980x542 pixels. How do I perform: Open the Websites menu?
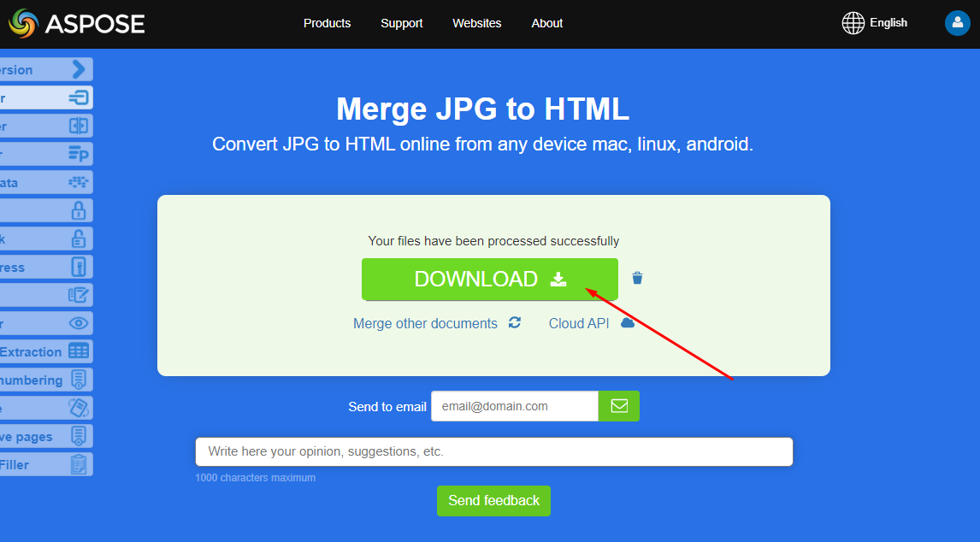click(x=476, y=23)
